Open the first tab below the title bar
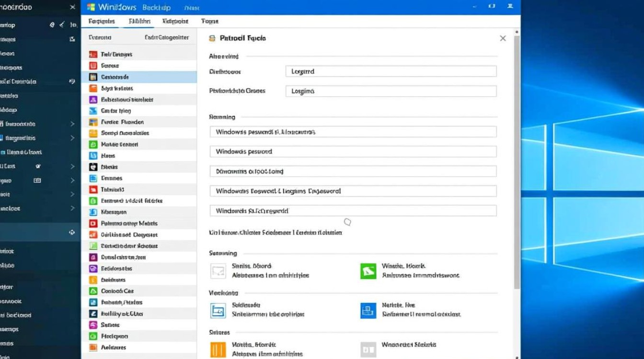 coord(102,21)
